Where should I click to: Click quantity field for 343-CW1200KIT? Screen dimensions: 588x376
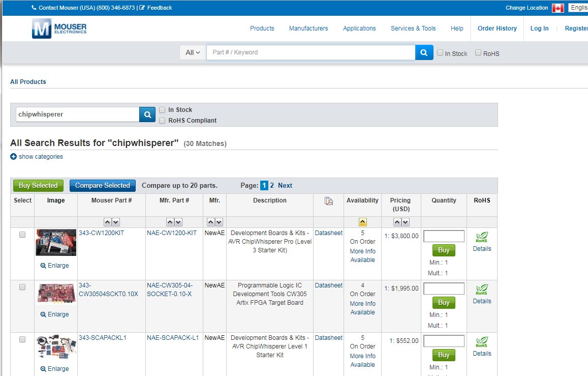coord(444,236)
